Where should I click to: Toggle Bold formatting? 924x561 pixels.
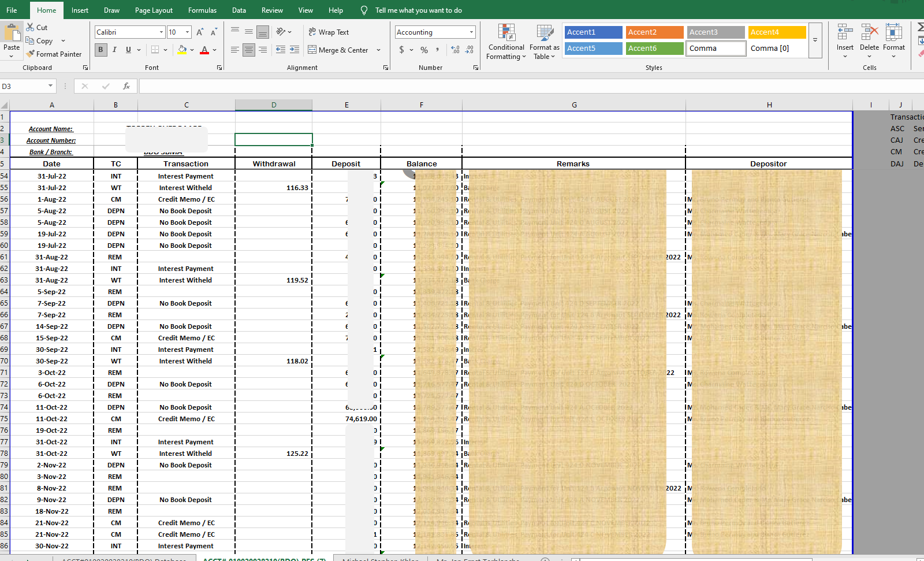101,50
